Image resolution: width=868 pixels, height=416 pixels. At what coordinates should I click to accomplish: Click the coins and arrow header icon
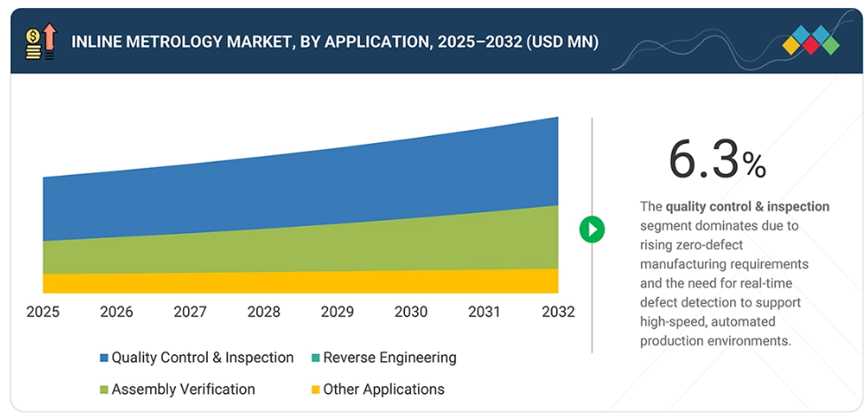[x=40, y=42]
